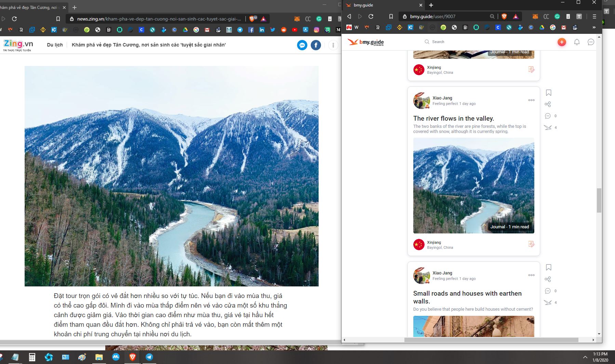Go back in the bmy.guide window
The image size is (615, 364).
[349, 16]
